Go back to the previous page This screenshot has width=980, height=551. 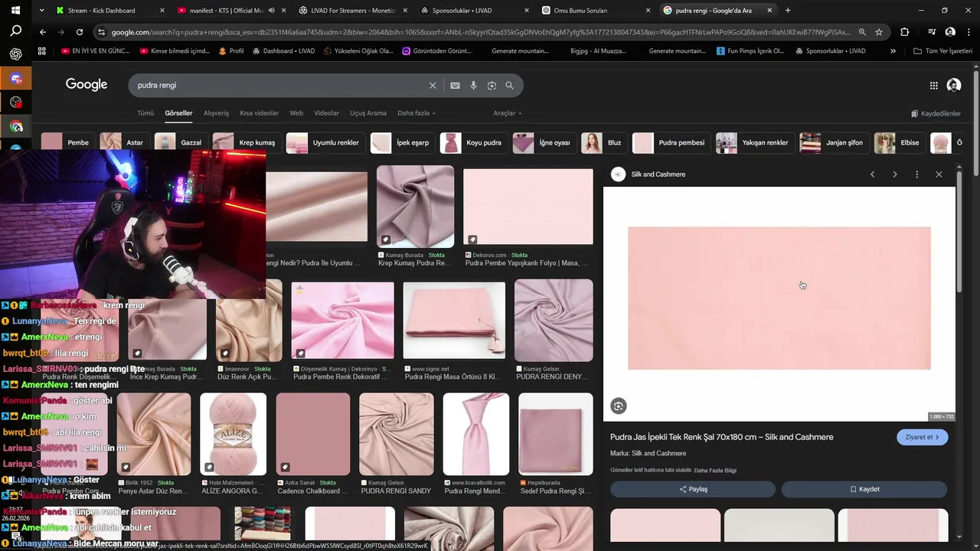[x=43, y=32]
